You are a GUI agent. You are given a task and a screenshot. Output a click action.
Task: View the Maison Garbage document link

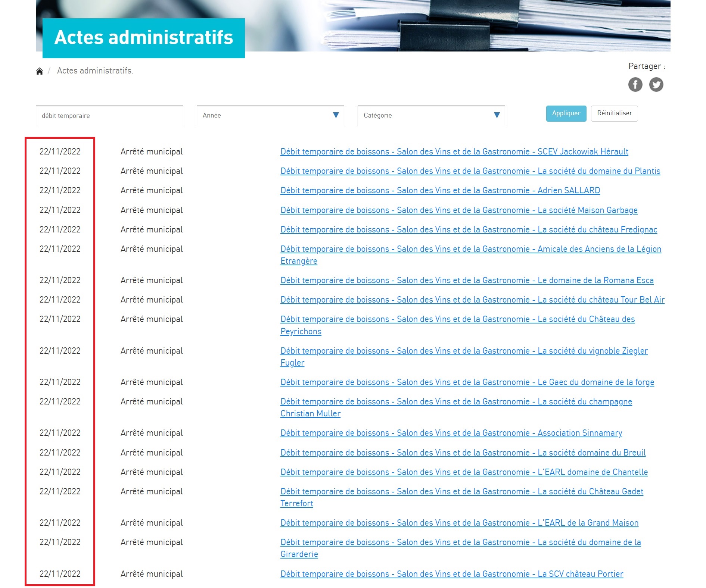pos(459,210)
